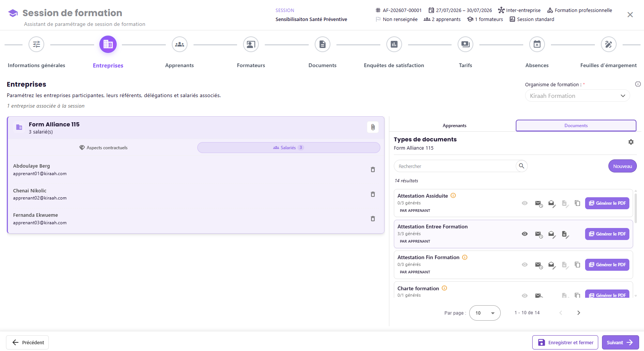This screenshot has width=644, height=351.
Task: Click the sign document icon for Attestation Entree Formation
Action: pos(565,234)
